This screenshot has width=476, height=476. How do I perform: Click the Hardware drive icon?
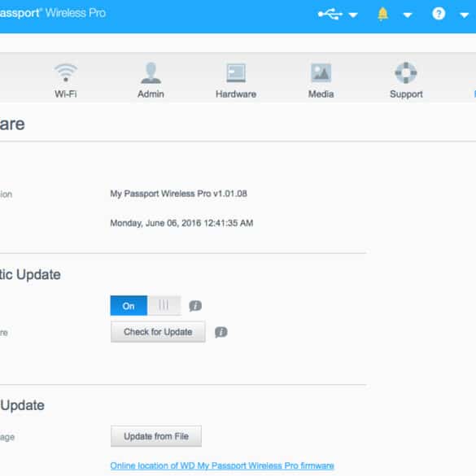[x=236, y=73]
